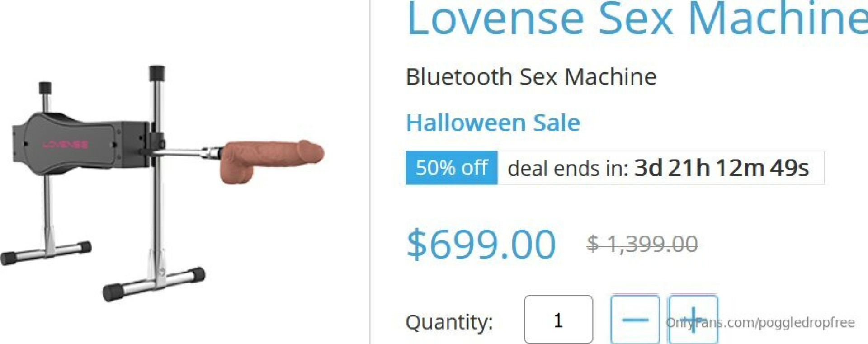This screenshot has width=868, height=344.
Task: Increase quantity with the plus button
Action: pyautogui.click(x=693, y=320)
